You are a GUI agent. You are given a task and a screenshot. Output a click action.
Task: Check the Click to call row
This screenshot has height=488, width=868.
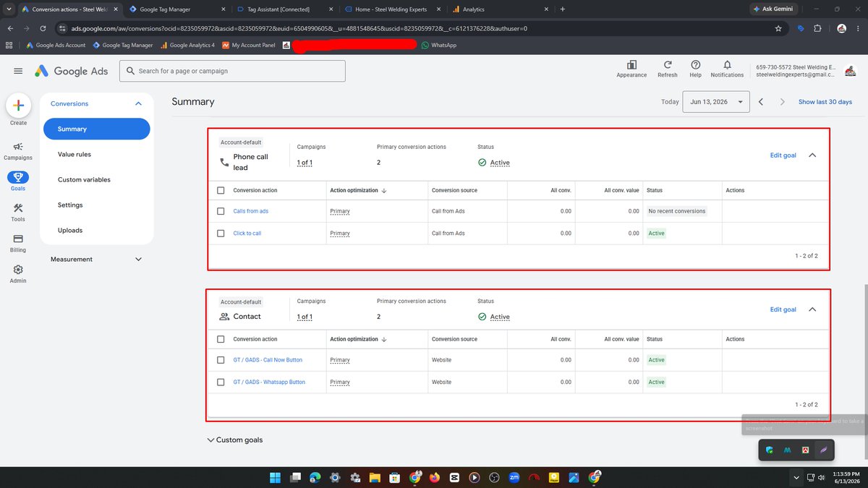click(221, 234)
